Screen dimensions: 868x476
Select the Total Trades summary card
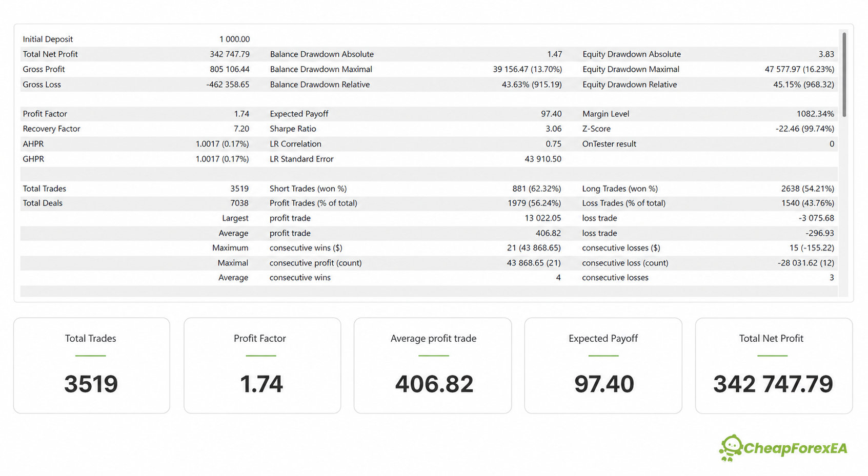click(x=92, y=365)
